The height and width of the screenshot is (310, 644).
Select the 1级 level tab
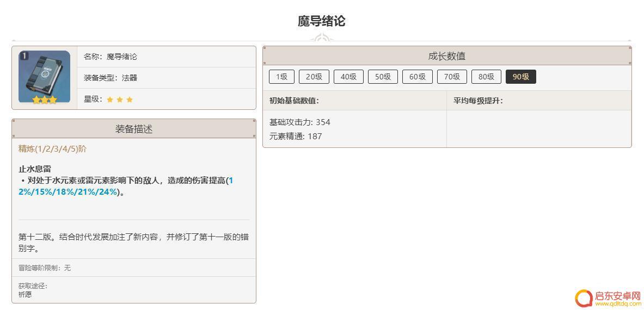click(x=282, y=77)
